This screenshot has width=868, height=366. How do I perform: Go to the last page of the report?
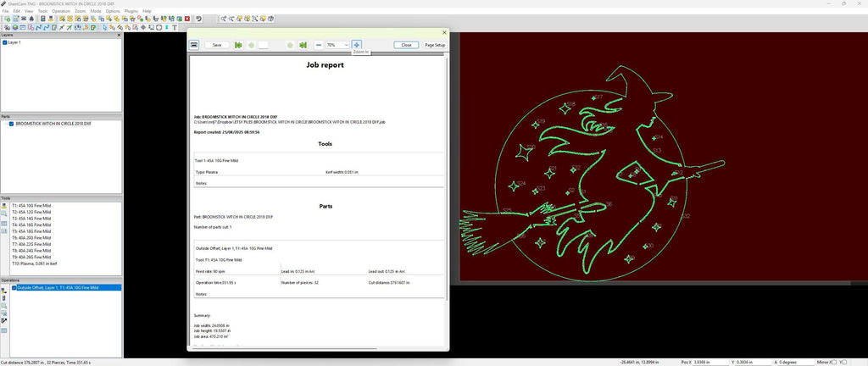[303, 45]
